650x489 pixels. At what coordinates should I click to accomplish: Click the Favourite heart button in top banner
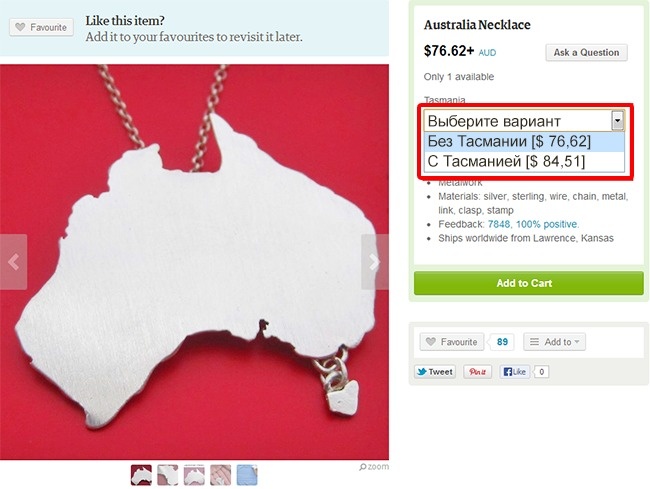[41, 27]
